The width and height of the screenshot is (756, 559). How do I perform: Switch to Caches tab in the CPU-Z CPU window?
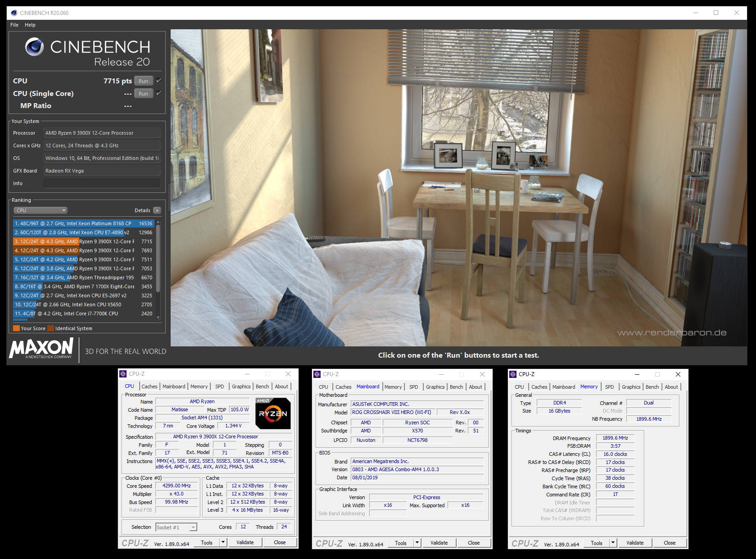tap(149, 386)
